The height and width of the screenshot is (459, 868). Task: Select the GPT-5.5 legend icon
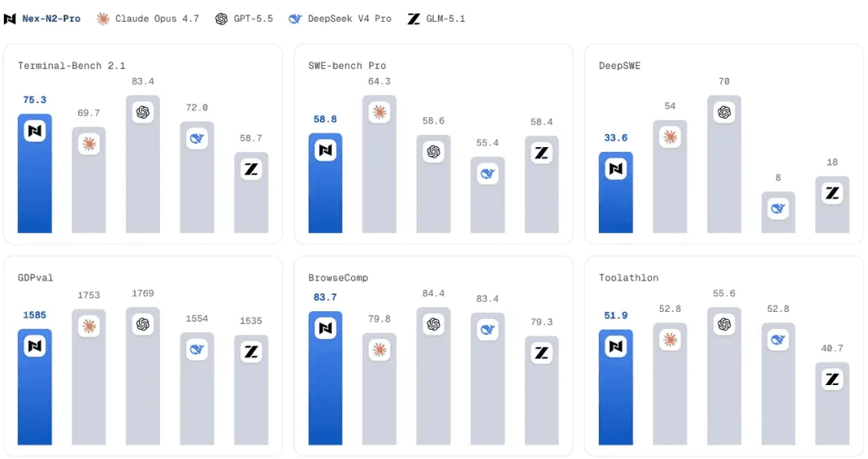pos(222,18)
